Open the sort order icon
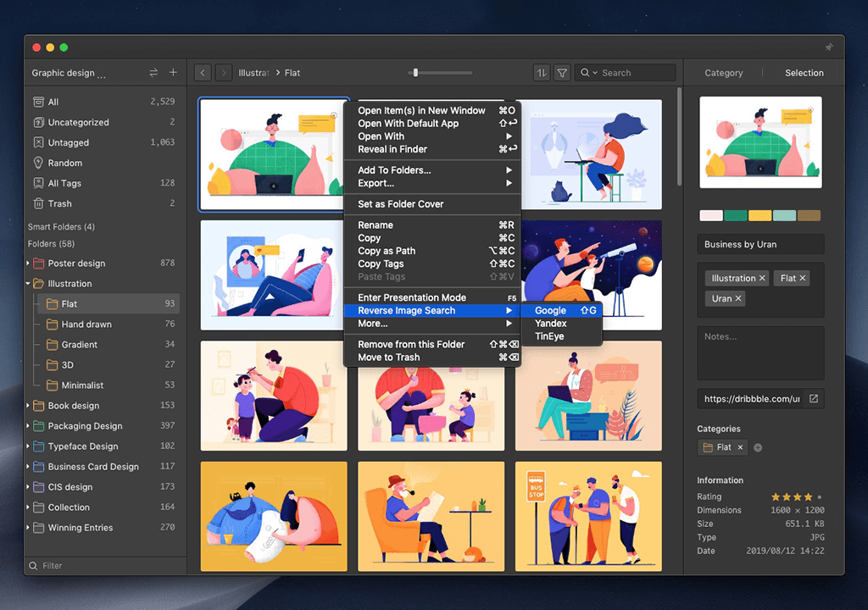Viewport: 868px width, 610px height. (x=541, y=73)
